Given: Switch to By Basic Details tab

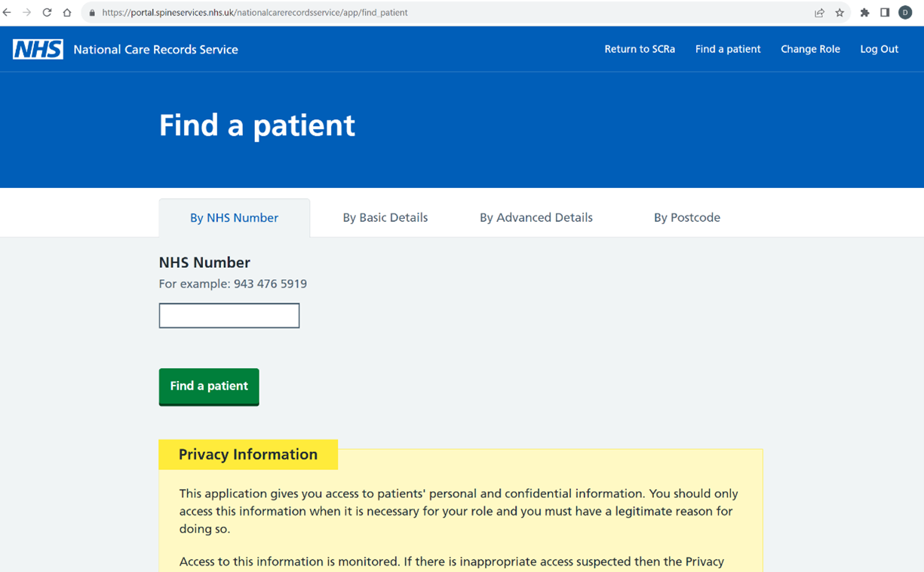Looking at the screenshot, I should click(x=385, y=218).
